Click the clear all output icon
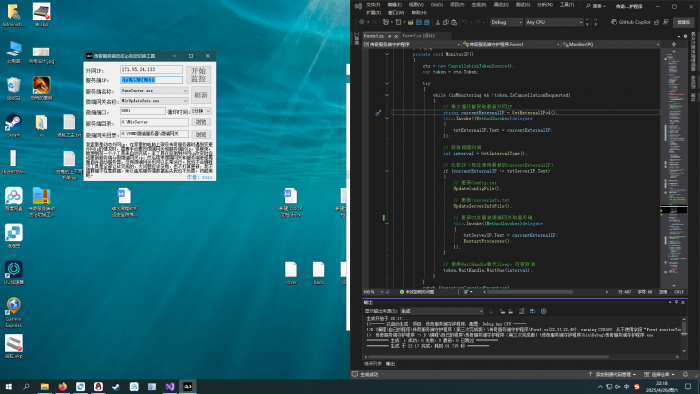 [x=521, y=311]
